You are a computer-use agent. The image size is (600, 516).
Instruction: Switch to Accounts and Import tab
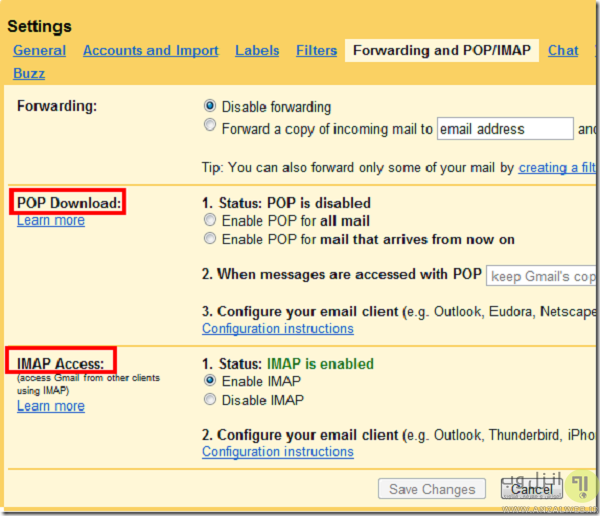pyautogui.click(x=150, y=51)
